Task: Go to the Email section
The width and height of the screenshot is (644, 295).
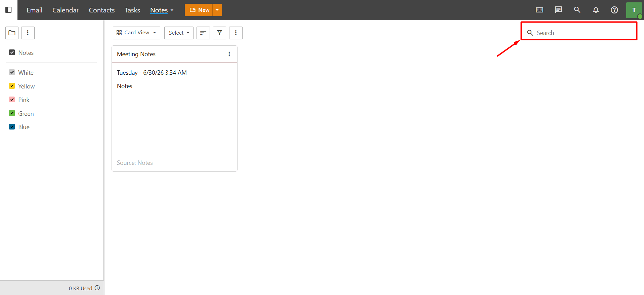Action: 35,10
